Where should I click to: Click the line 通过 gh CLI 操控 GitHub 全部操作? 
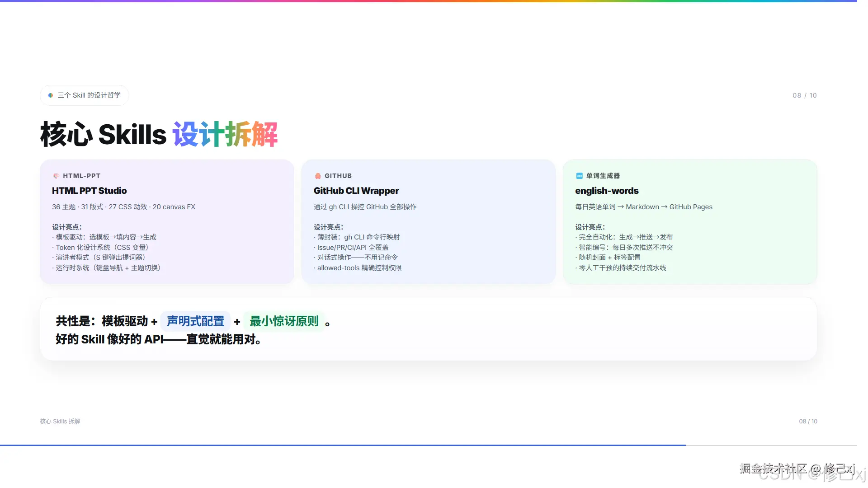[x=365, y=207]
